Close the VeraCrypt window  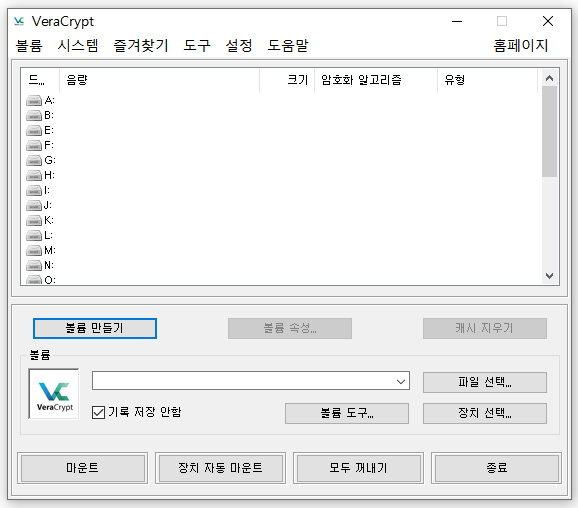[548, 21]
